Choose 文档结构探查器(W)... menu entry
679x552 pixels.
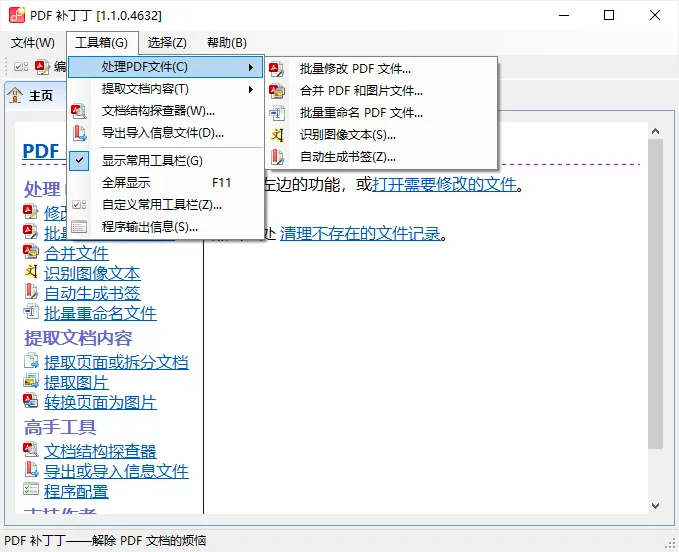pos(166,111)
